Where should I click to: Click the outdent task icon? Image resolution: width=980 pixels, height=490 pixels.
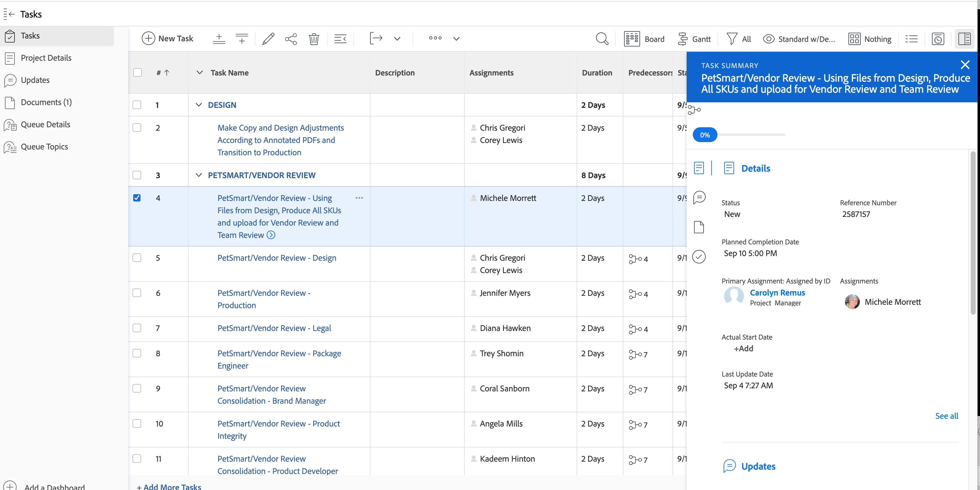340,39
